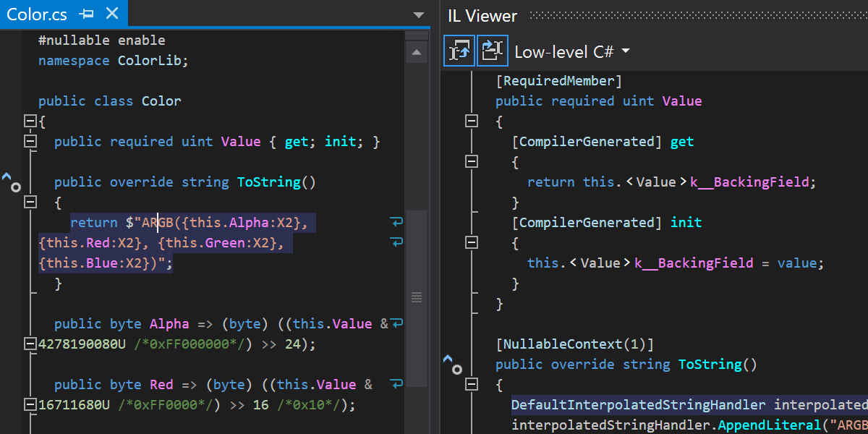
Task: Click the IL Viewer panel title
Action: [482, 15]
